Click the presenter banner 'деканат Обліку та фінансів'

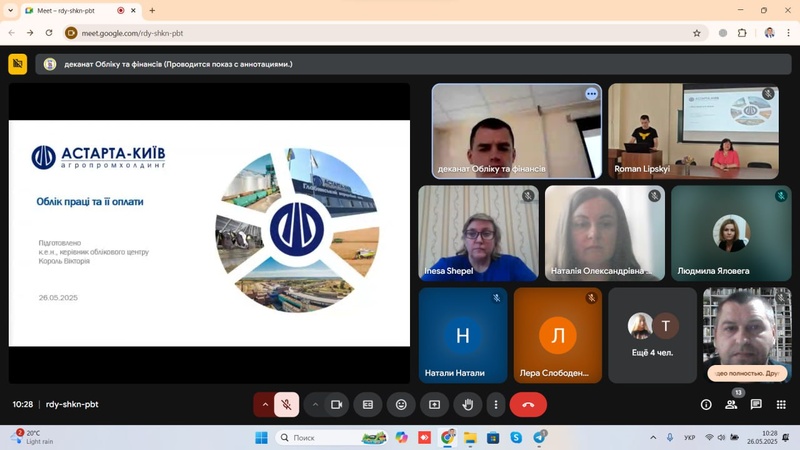pos(413,64)
